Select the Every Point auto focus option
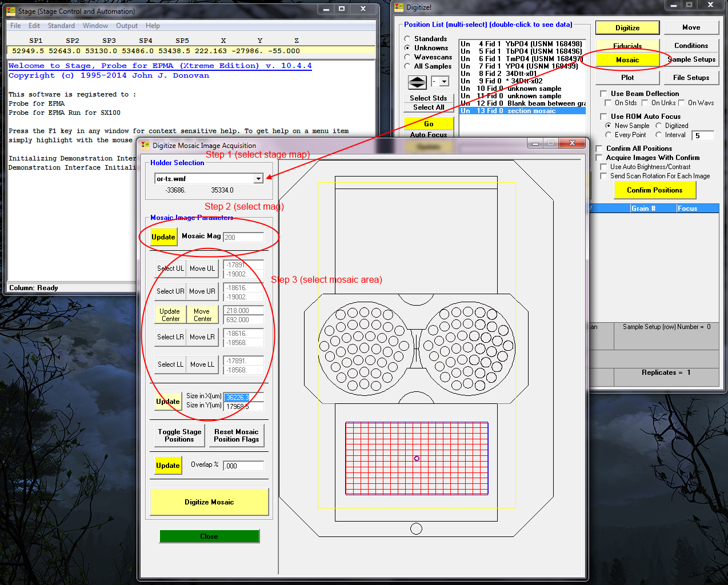Viewport: 728px width, 585px height. coord(608,135)
